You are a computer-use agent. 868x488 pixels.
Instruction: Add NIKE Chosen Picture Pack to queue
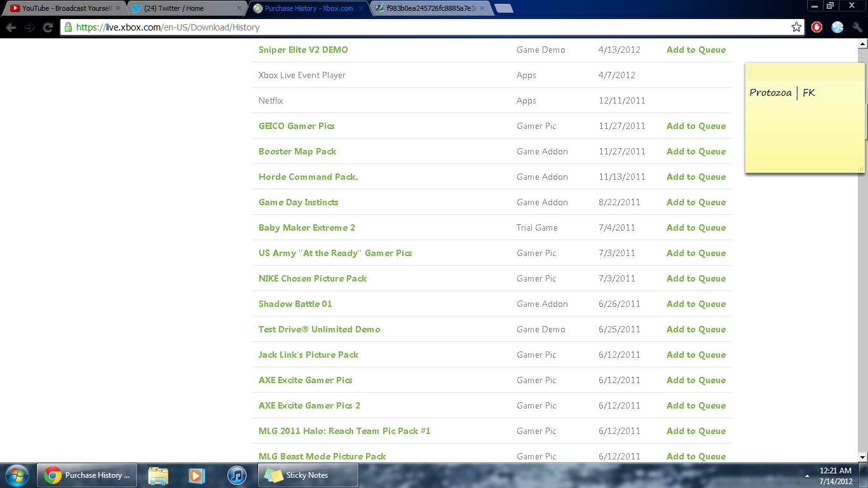click(696, 278)
